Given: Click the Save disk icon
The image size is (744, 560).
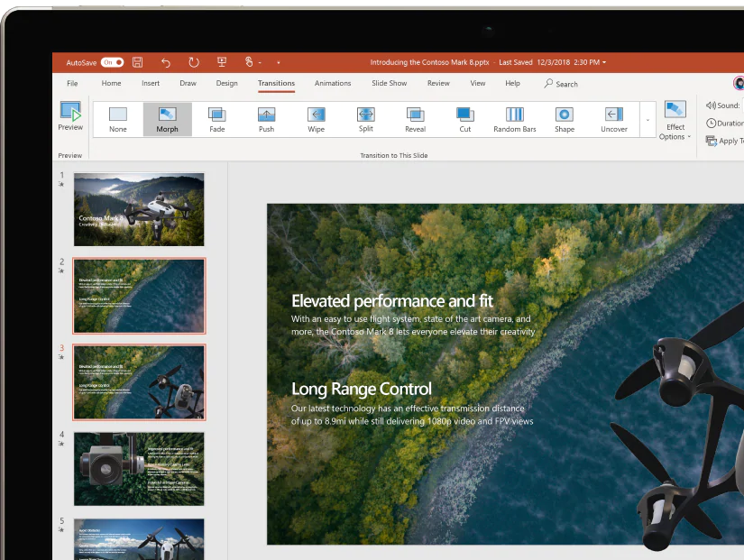Looking at the screenshot, I should tap(138, 62).
